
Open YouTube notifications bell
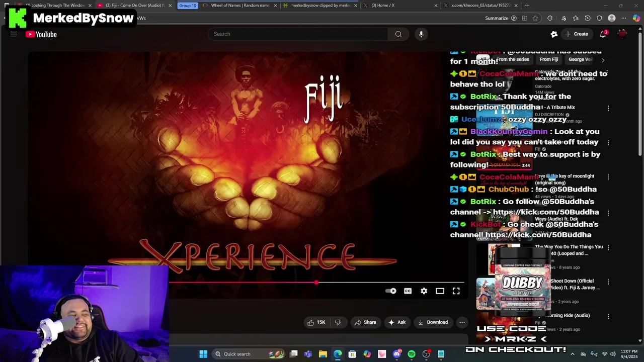click(x=603, y=34)
